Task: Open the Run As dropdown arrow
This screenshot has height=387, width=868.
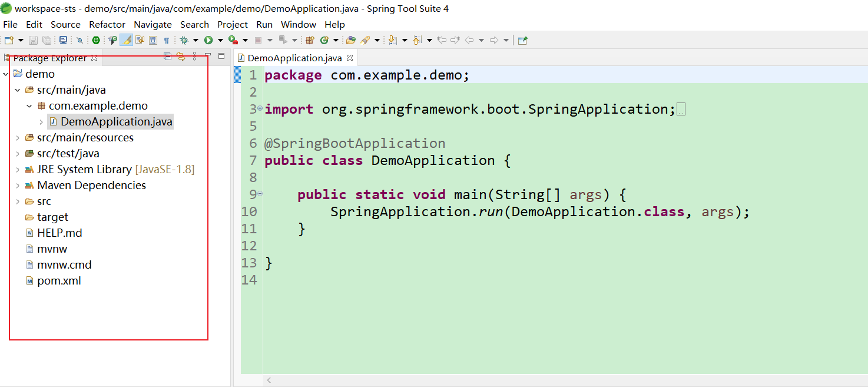Action: pos(220,39)
